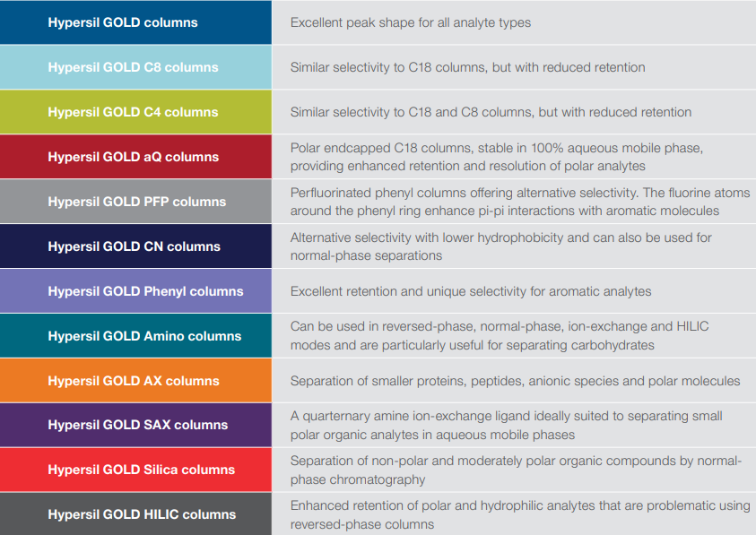Image resolution: width=756 pixels, height=535 pixels.
Task: Click the Hypersil GOLD Phenyl columns label
Action: pos(145,291)
